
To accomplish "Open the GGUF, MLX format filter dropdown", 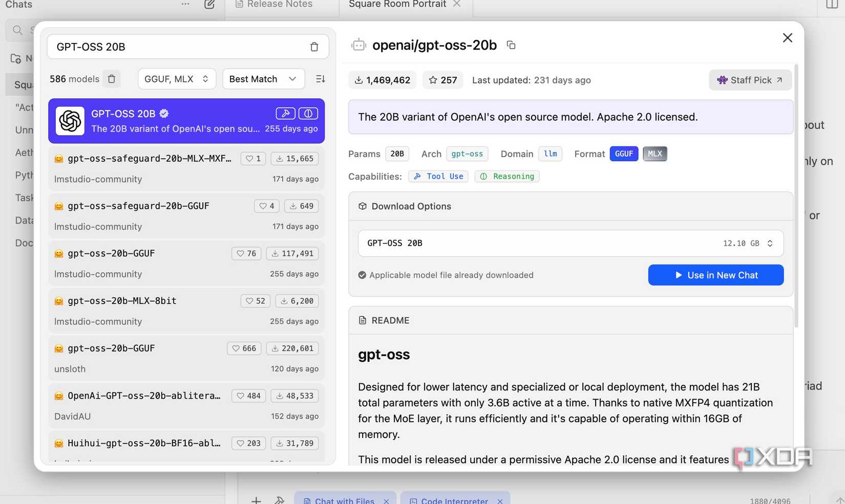I will tap(177, 79).
